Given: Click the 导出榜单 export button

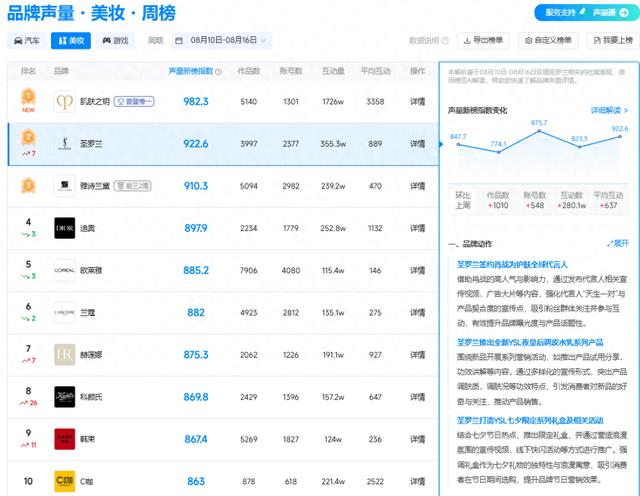Looking at the screenshot, I should click(x=485, y=41).
